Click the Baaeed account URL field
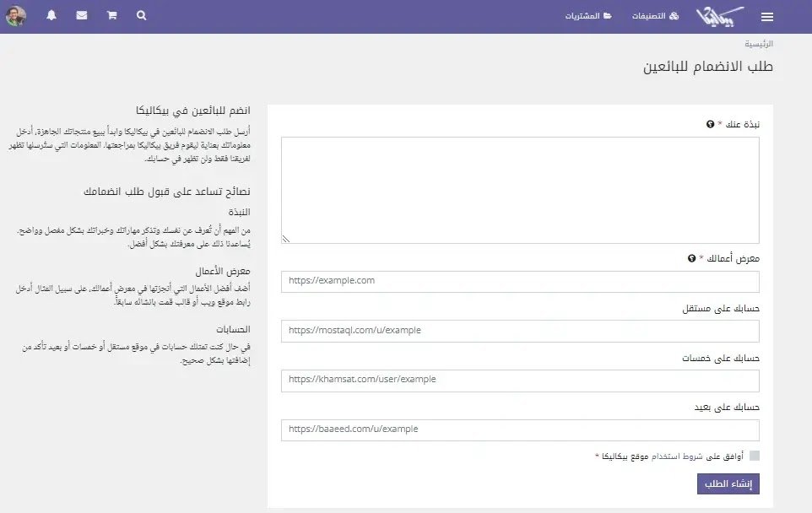The image size is (812, 513). 520,429
